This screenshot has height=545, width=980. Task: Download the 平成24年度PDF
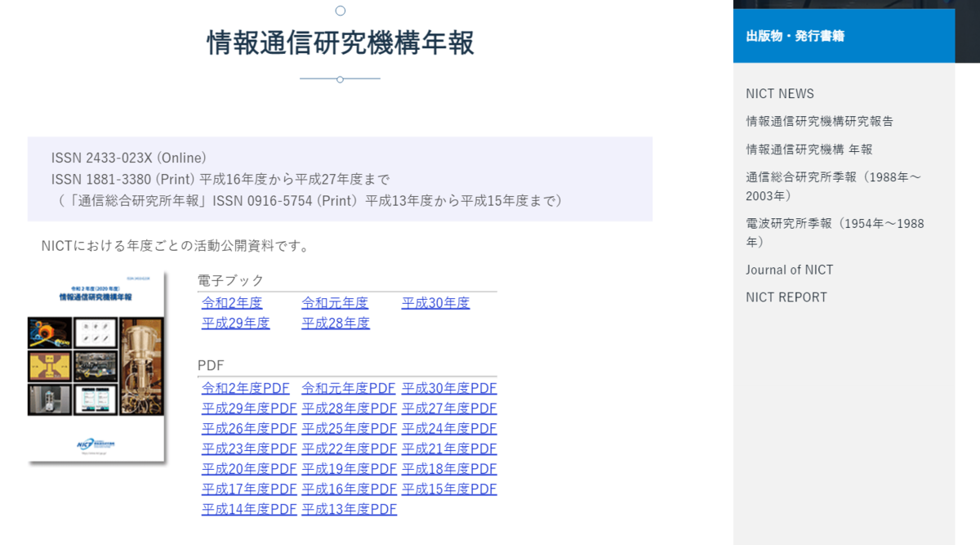449,428
